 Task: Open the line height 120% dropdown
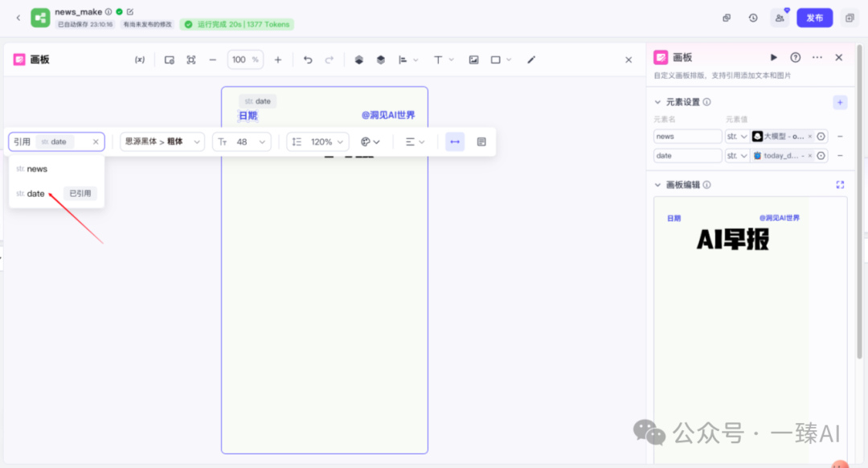coord(317,142)
